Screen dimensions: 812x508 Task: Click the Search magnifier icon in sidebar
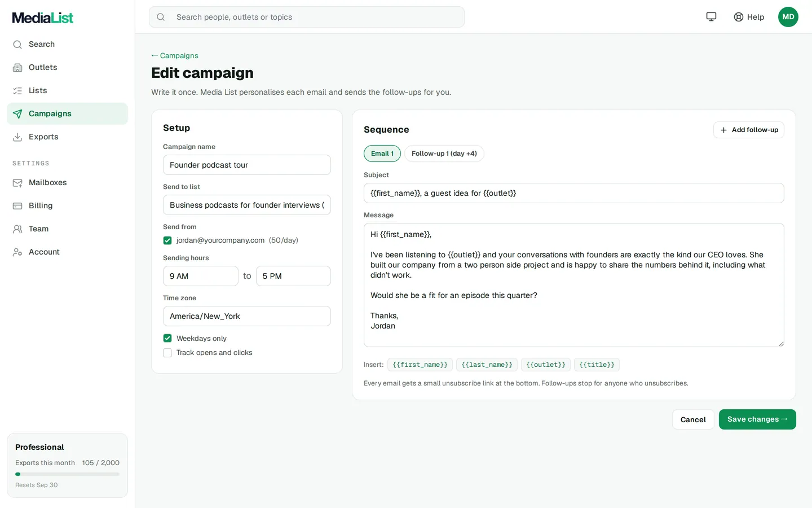[17, 45]
